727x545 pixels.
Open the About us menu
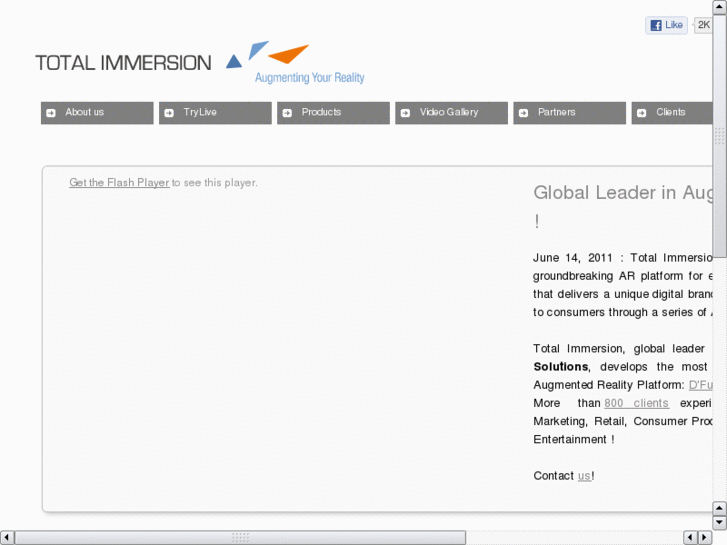(x=97, y=113)
